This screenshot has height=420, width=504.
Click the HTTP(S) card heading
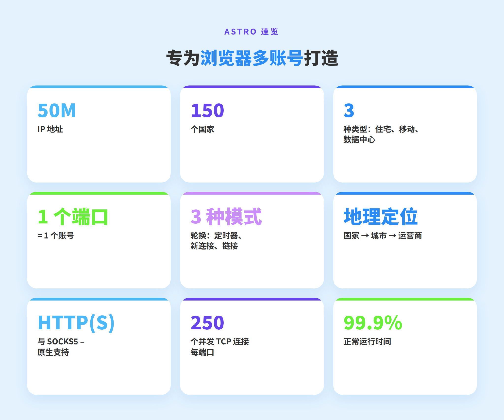76,323
